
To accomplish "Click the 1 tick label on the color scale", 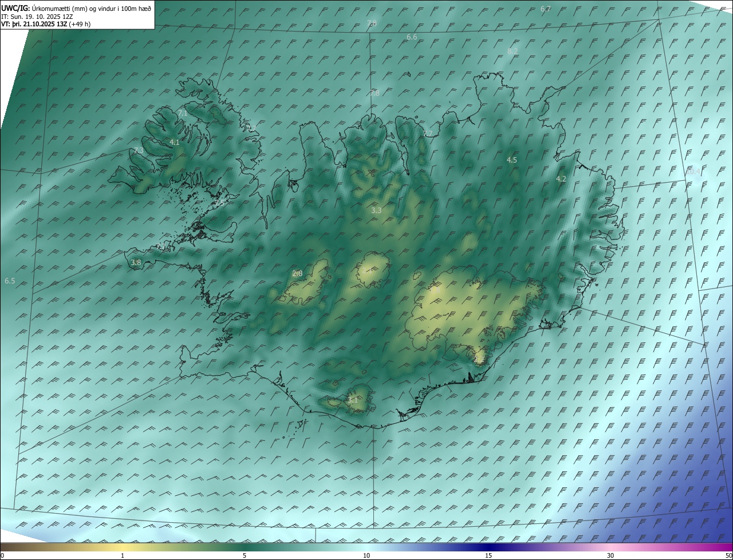I will point(123,555).
